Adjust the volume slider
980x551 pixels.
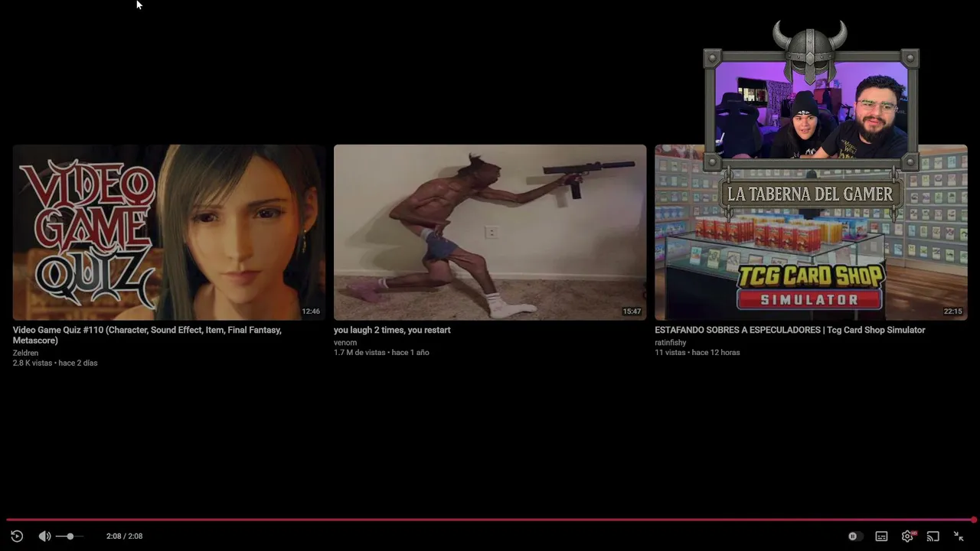point(70,536)
